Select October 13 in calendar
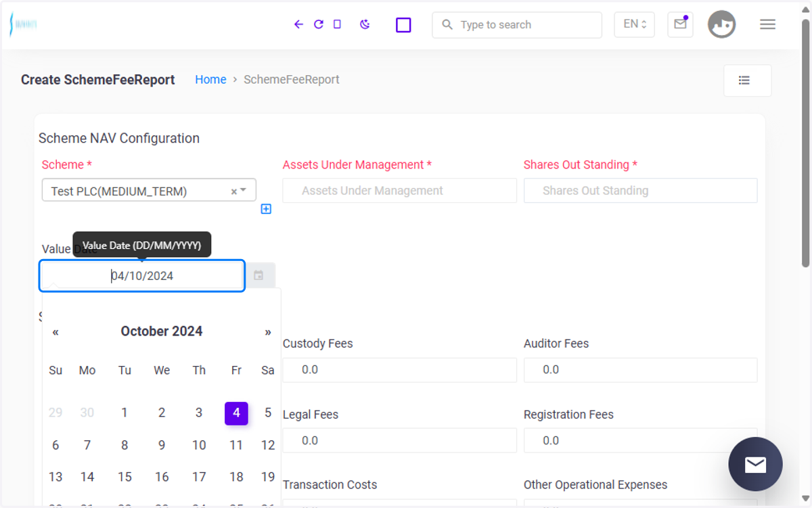This screenshot has width=812, height=508. [x=55, y=477]
